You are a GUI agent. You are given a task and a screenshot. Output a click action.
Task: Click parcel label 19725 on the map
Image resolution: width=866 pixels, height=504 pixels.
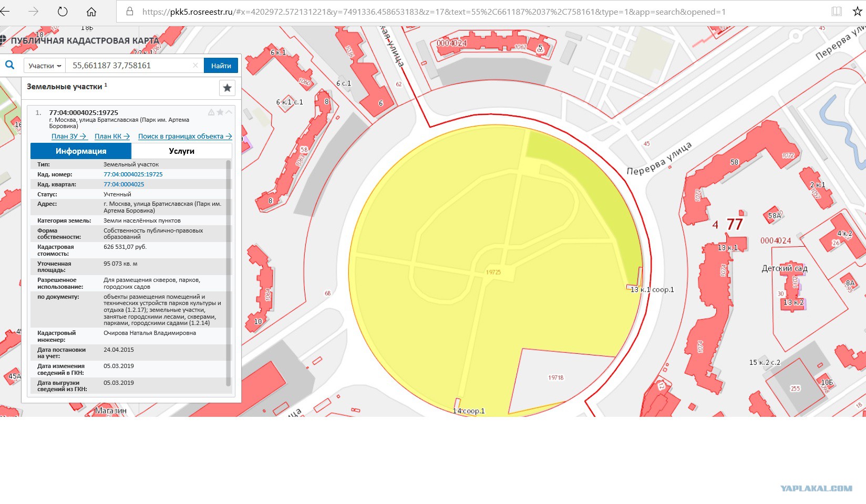[x=493, y=272]
